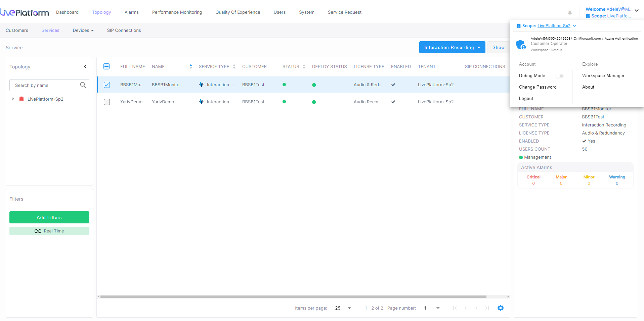This screenshot has width=644, height=321.
Task: Switch to the SIP Connections tab
Action: (x=124, y=30)
